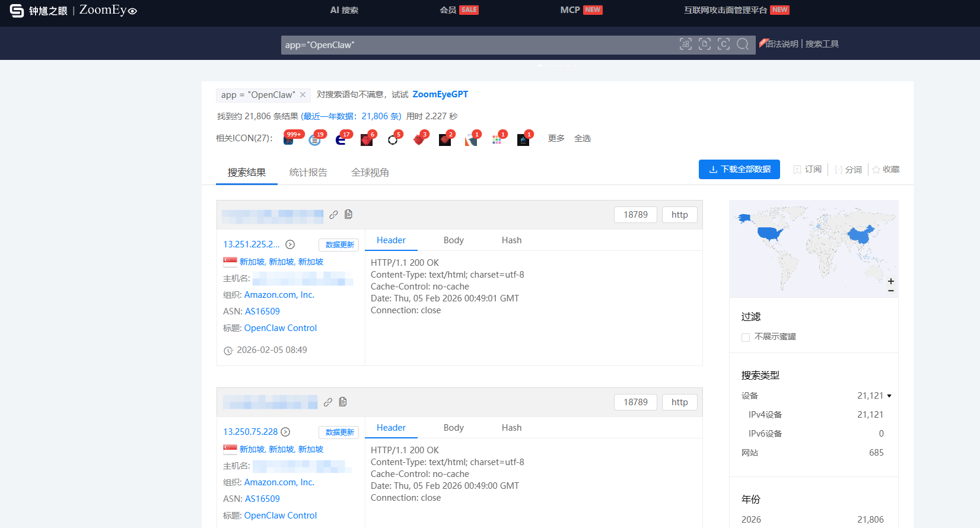Open the Body tab of first result
This screenshot has width=980, height=528.
tap(453, 240)
